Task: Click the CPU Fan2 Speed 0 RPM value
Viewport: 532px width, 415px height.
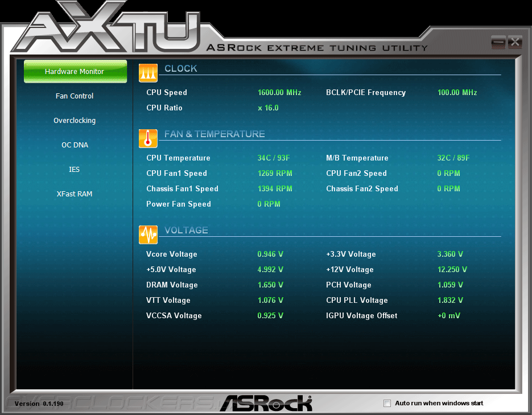Action: [x=448, y=174]
